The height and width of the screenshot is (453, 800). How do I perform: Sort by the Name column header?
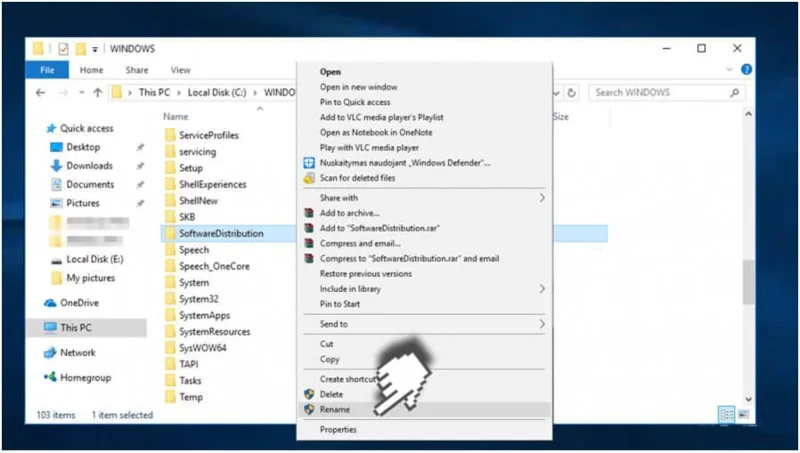point(176,116)
